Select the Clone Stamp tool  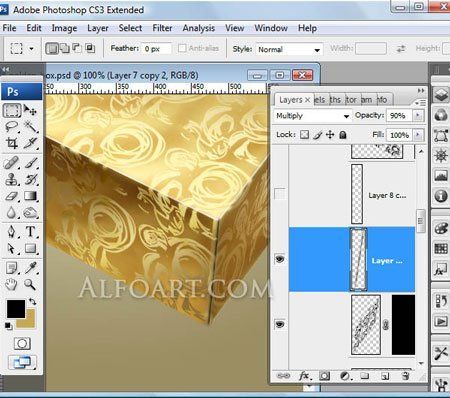(12, 179)
